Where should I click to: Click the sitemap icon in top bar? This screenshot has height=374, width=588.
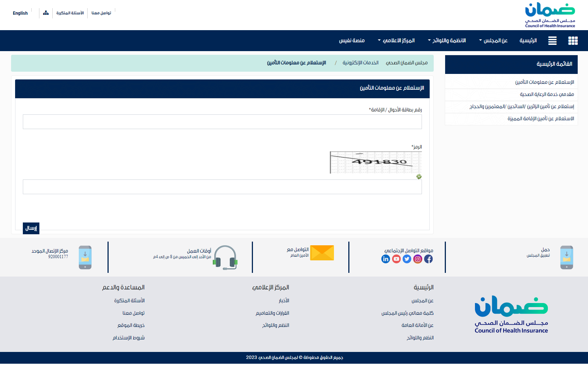click(46, 13)
